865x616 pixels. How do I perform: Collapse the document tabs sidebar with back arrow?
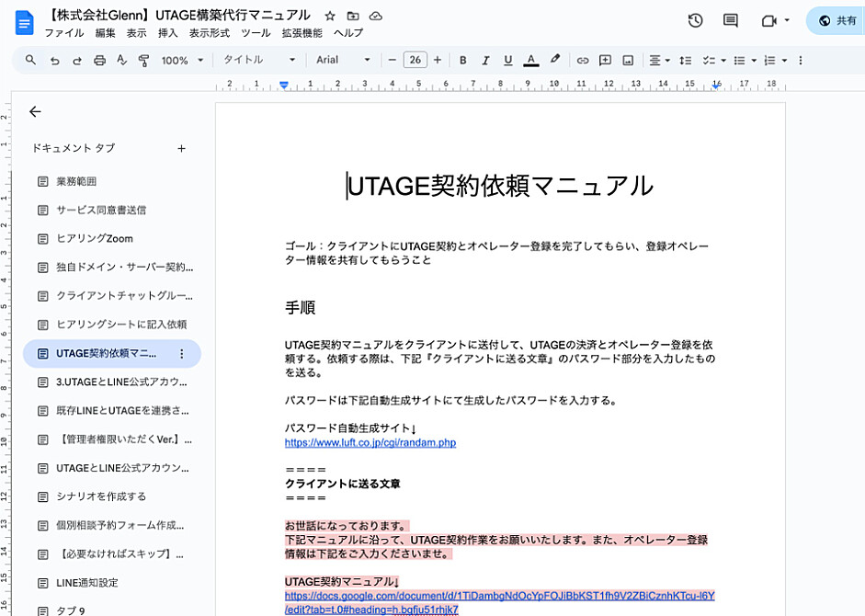click(35, 111)
